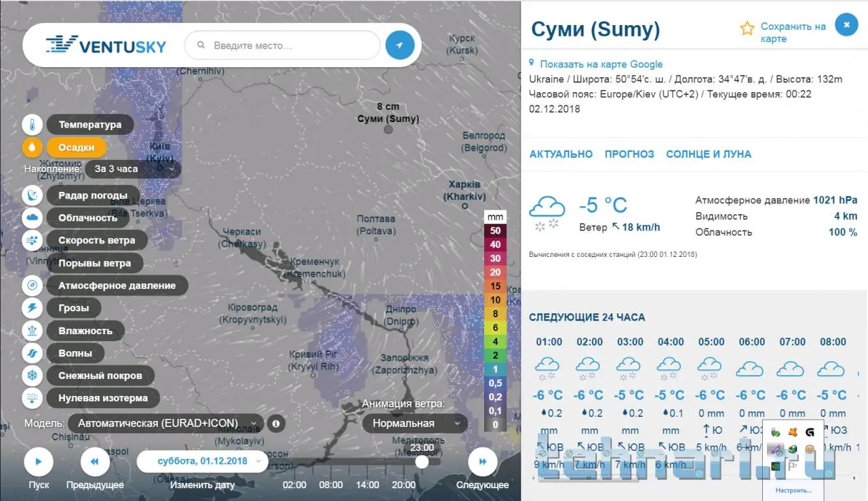Screen dimensions: 868x501
Task: Follow the 'Показать на карте Google' link
Action: 601,64
